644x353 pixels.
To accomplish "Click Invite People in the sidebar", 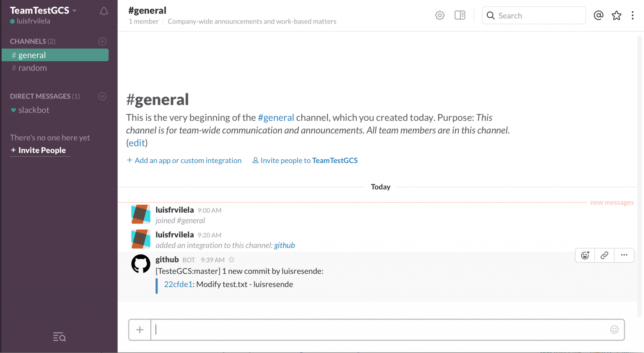I will click(39, 150).
